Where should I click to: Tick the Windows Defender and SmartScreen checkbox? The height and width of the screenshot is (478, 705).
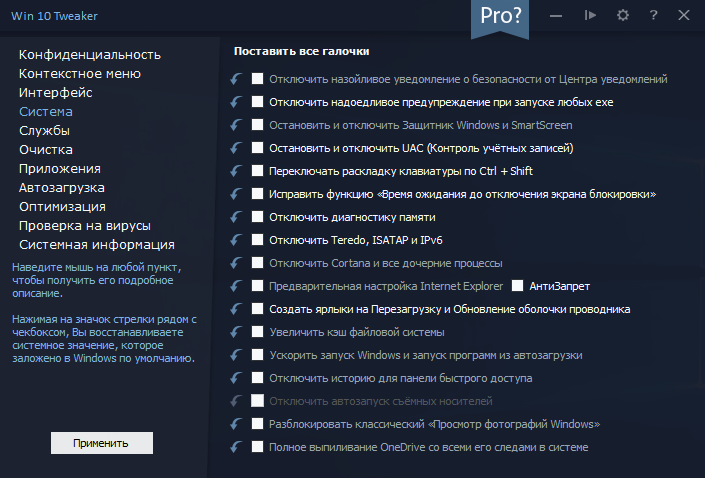[x=258, y=125]
